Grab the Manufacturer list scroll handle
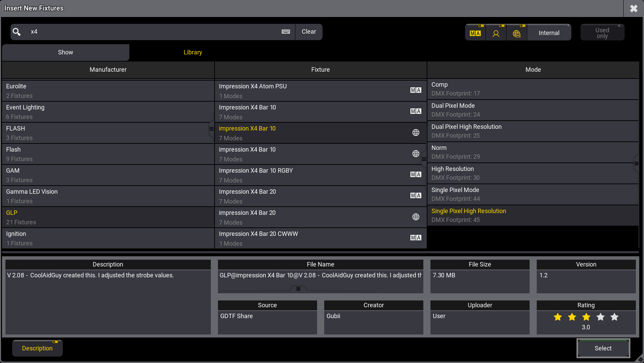Image resolution: width=644 pixels, height=363 pixels. pyautogui.click(x=211, y=129)
